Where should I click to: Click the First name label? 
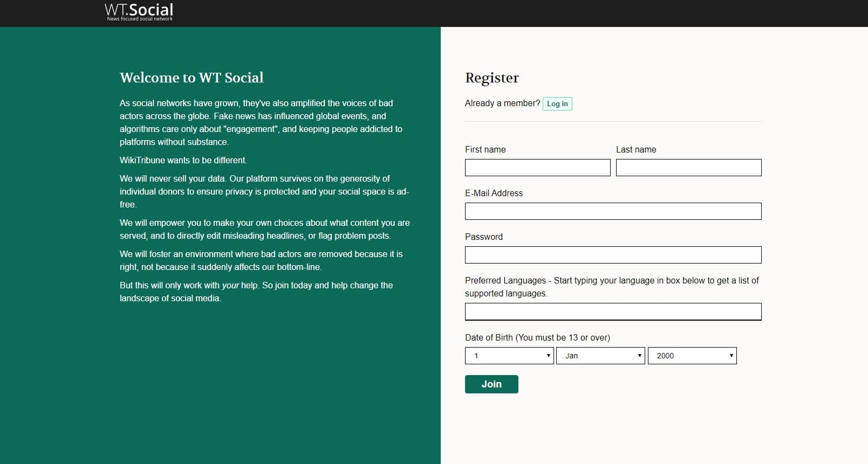click(x=485, y=149)
